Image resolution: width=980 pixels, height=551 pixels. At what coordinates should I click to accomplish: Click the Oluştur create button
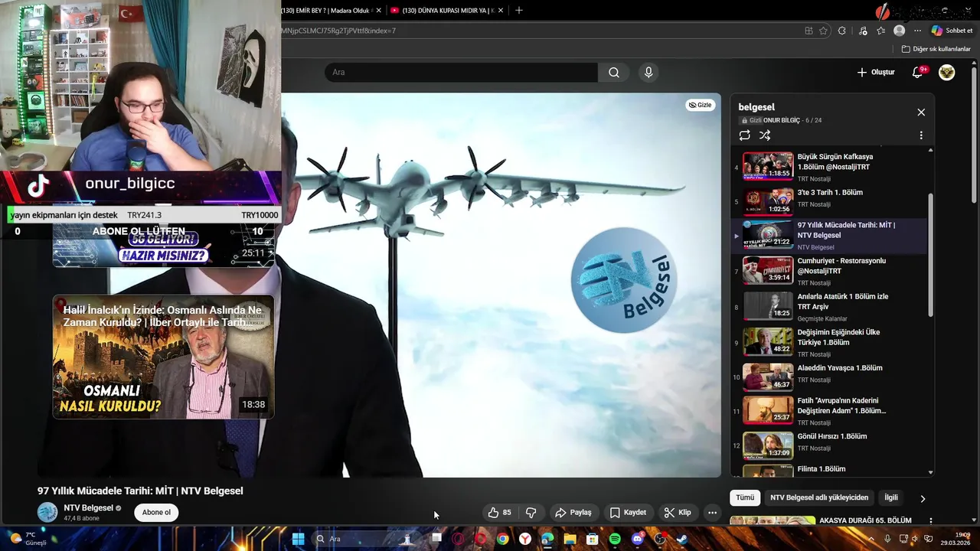[x=875, y=73]
